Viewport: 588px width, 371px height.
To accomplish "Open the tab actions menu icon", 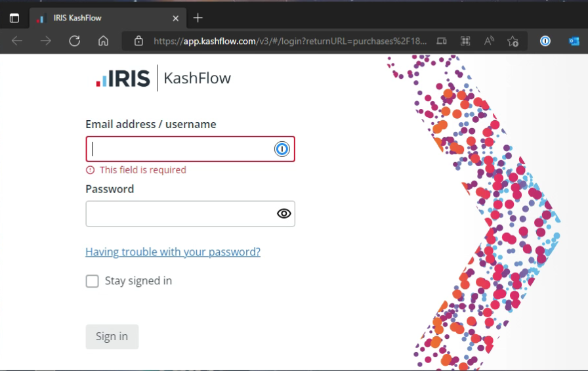I will tap(14, 18).
